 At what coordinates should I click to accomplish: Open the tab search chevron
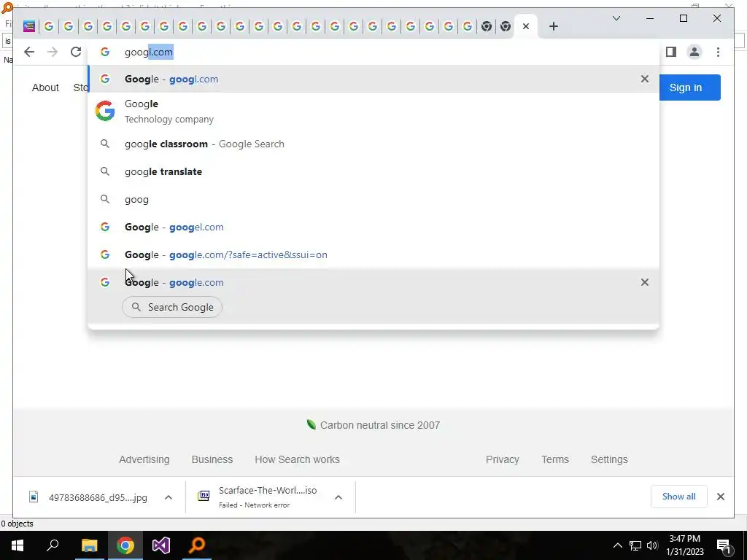click(616, 18)
